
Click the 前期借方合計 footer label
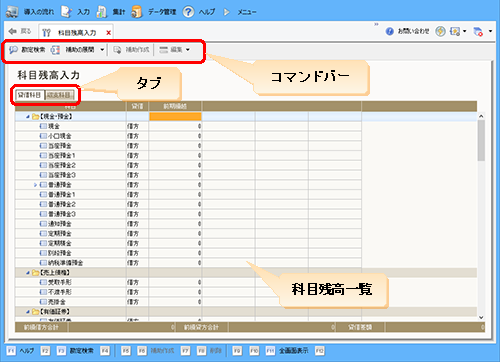[x=41, y=327]
